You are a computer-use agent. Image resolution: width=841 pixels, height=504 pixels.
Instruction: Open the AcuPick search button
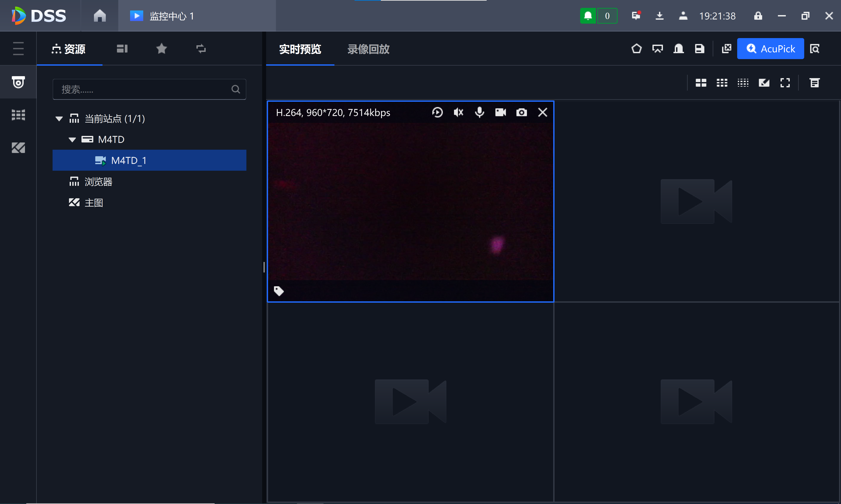pyautogui.click(x=770, y=49)
